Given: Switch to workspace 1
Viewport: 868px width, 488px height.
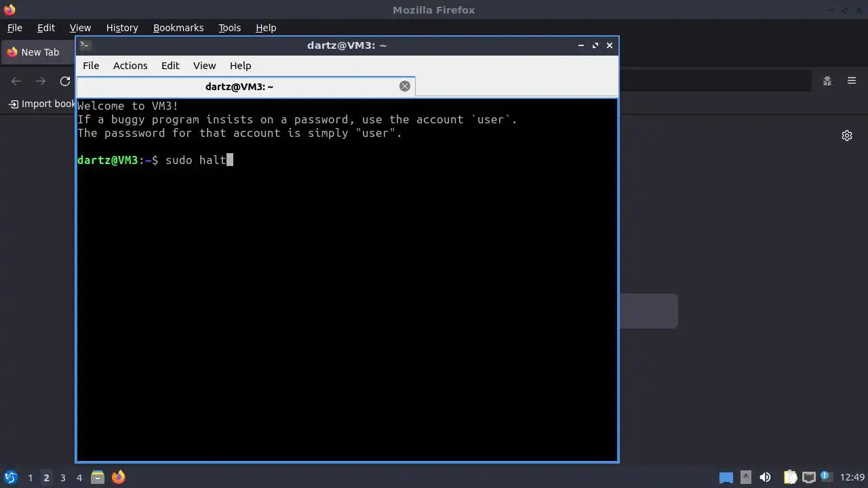Looking at the screenshot, I should tap(30, 478).
